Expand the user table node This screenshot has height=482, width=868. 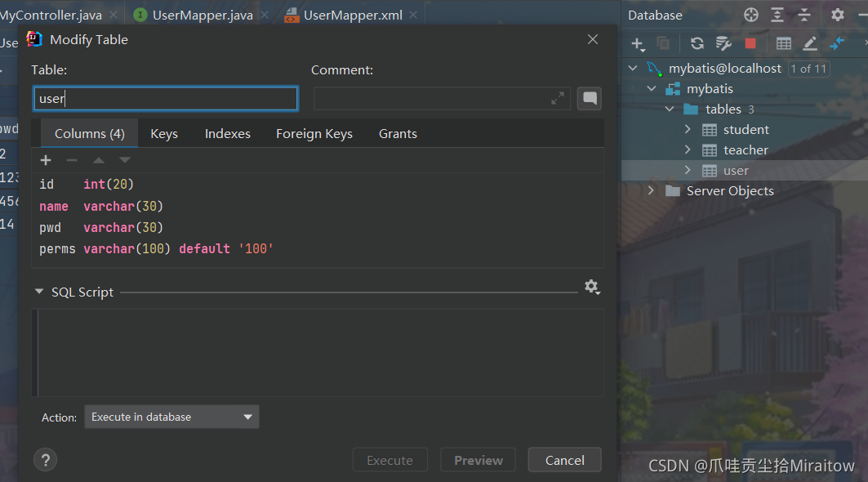[x=688, y=170]
